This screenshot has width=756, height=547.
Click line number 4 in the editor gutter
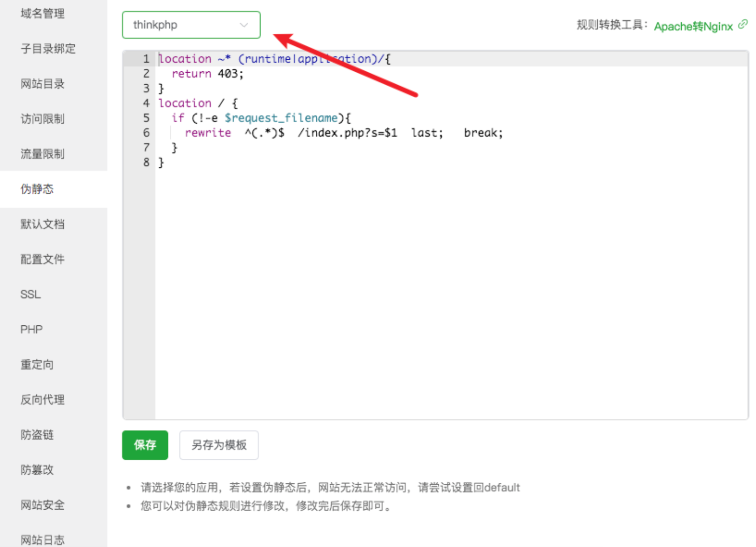point(146,103)
